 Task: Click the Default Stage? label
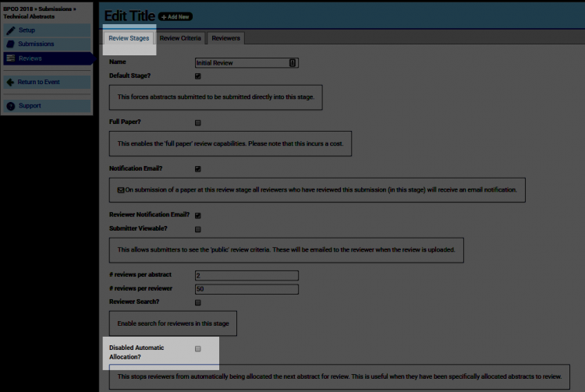click(x=129, y=76)
